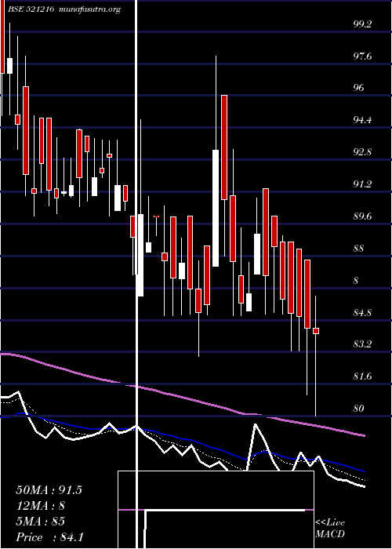This screenshot has width=392, height=549.
Task: Select the 97.6 price axis label
Action: pos(362,56)
